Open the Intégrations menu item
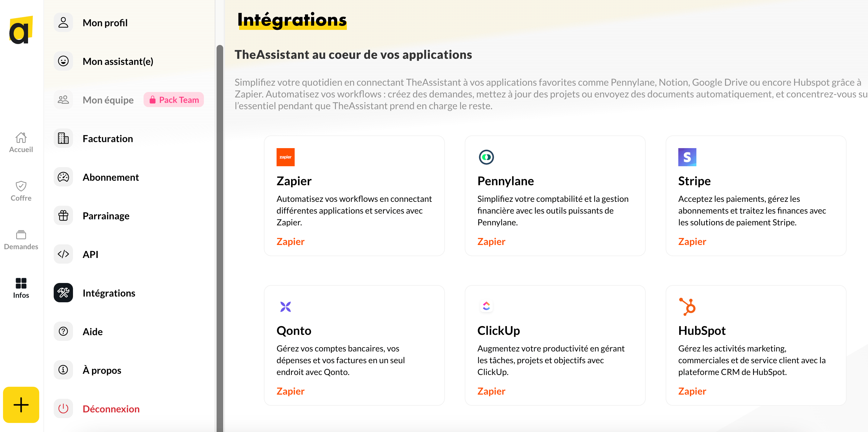Image resolution: width=868 pixels, height=432 pixels. (x=109, y=293)
